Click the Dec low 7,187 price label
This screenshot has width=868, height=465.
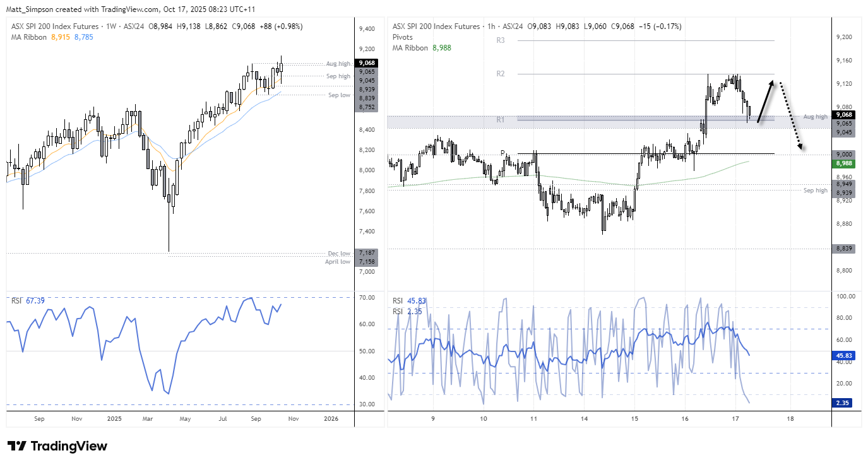coord(338,253)
